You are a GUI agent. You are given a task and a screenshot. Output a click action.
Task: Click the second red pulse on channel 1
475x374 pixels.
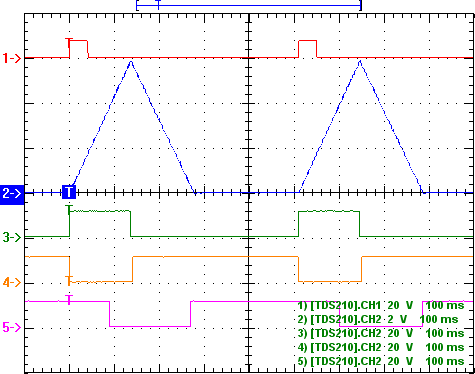click(307, 49)
